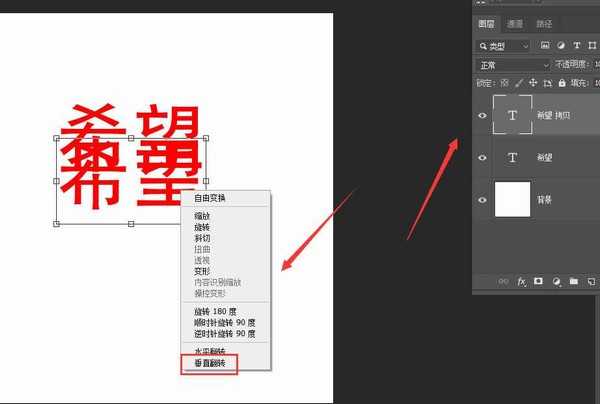Switch to the 通道 tab

[515, 22]
